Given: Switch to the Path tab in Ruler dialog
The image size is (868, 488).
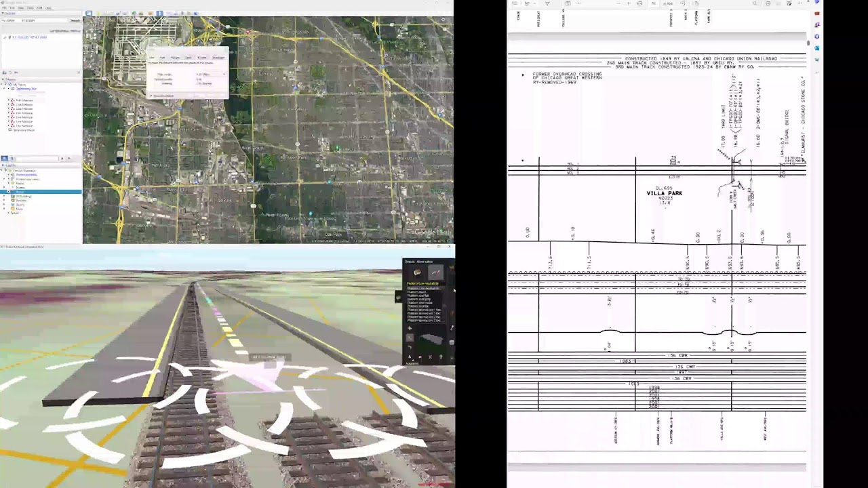Looking at the screenshot, I should pos(163,58).
